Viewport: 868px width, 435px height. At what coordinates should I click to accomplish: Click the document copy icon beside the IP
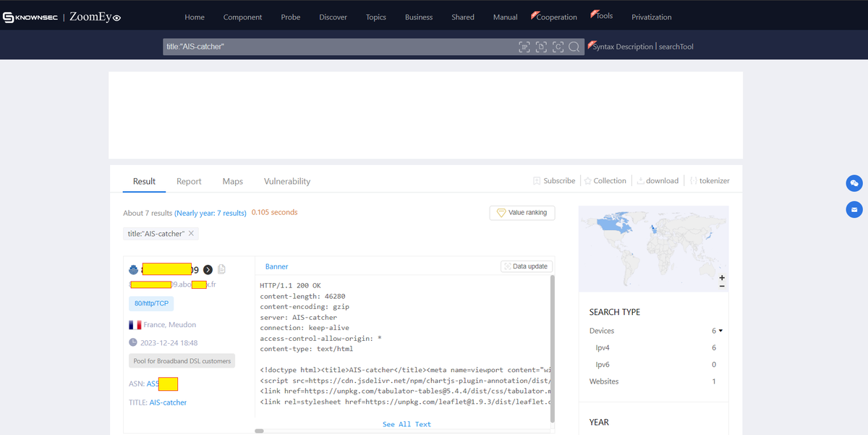pyautogui.click(x=222, y=269)
